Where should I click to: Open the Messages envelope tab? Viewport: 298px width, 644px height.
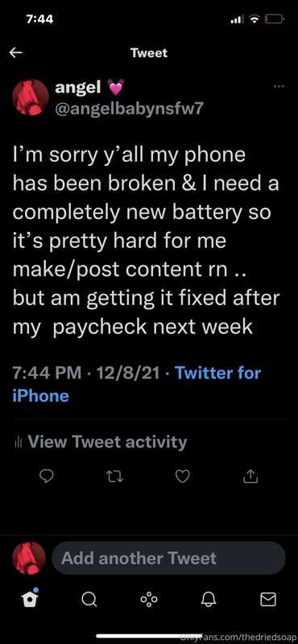coord(268,600)
